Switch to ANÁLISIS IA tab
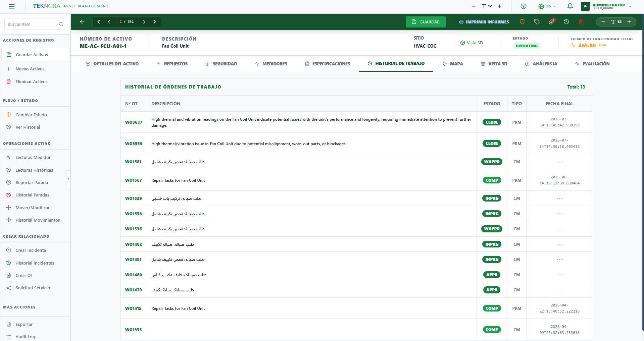Viewport: 644px width, 341px height. click(x=541, y=64)
